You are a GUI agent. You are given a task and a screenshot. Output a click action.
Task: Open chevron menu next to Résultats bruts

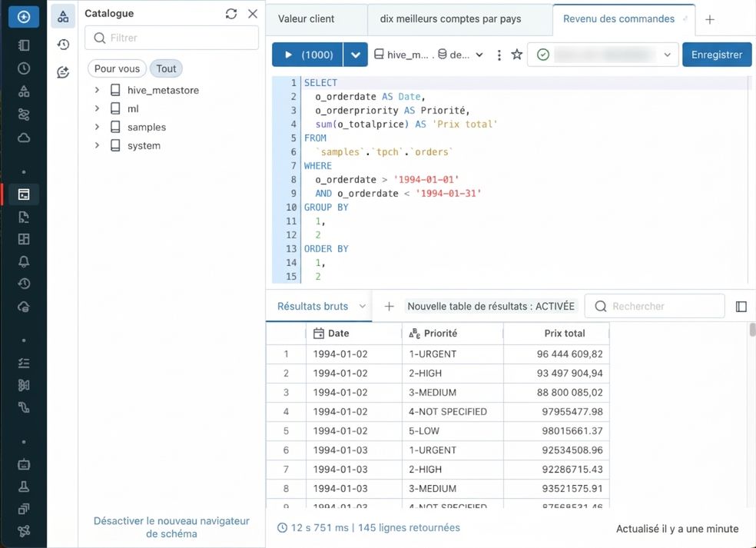pyautogui.click(x=363, y=307)
